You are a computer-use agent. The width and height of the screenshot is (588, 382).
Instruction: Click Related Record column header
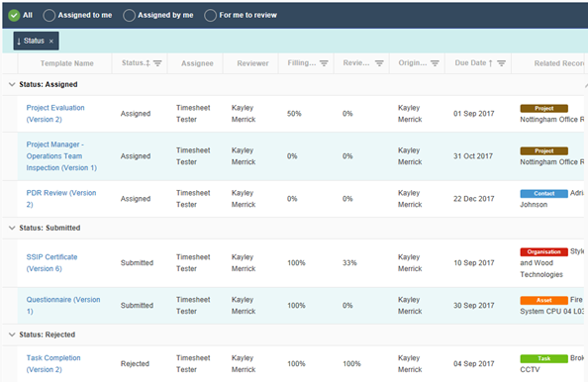coord(559,63)
